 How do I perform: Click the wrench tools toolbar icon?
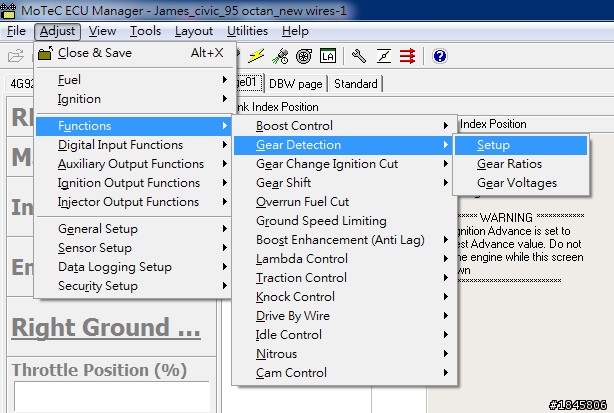(358, 56)
